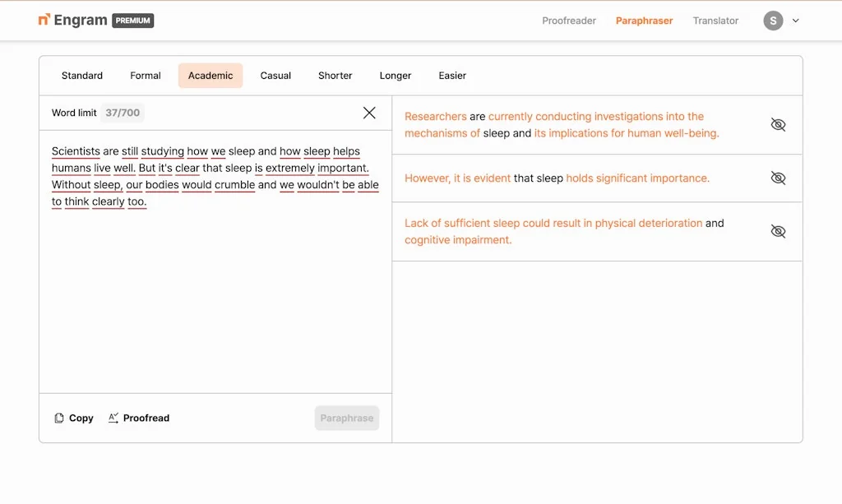Screen dimensions: 842x504
Task: Click the Premium badge next to Engram
Action: tap(132, 21)
